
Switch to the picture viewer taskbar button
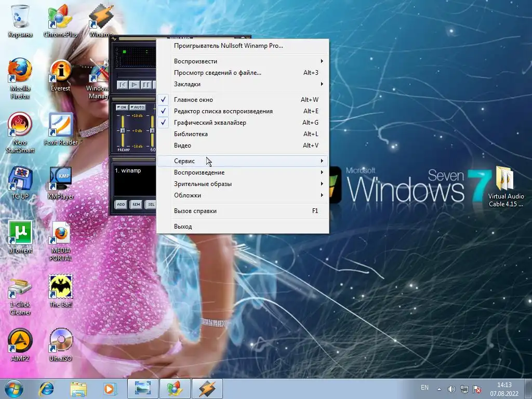tap(143, 389)
